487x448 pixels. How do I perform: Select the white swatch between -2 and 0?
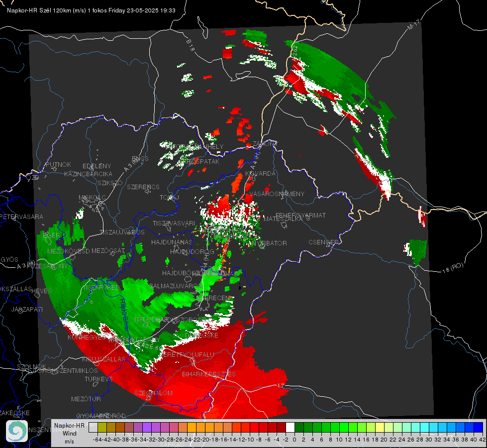pyautogui.click(x=290, y=427)
